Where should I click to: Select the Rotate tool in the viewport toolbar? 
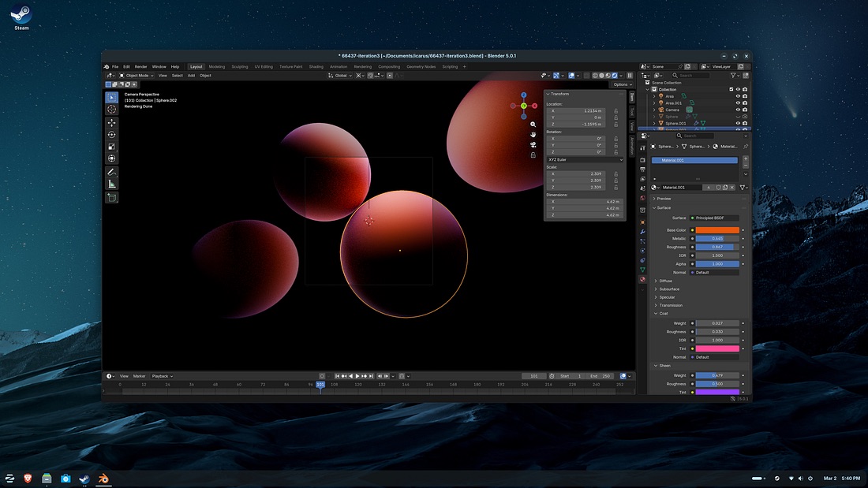(111, 134)
